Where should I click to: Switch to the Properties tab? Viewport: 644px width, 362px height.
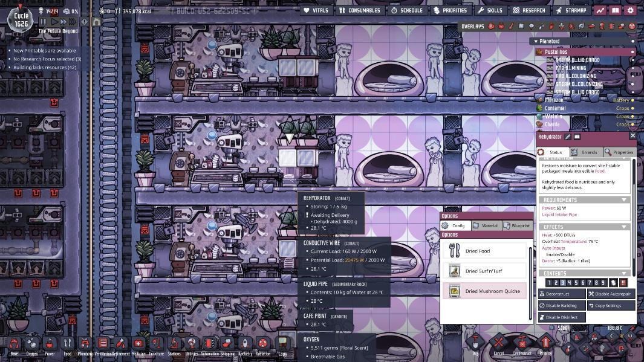(619, 152)
